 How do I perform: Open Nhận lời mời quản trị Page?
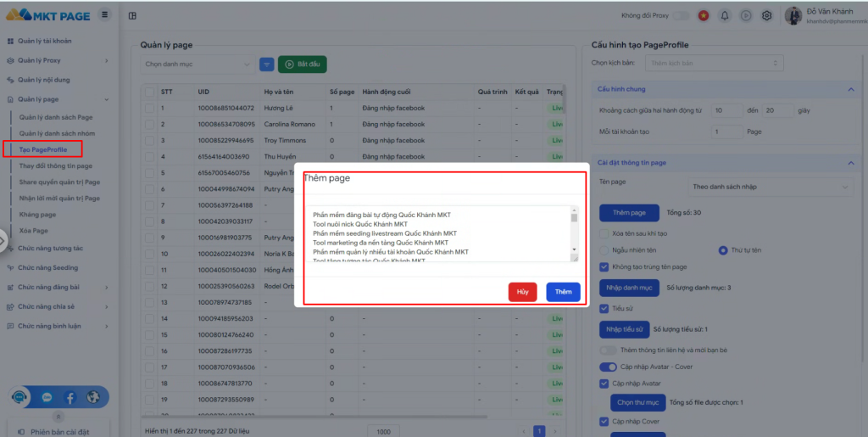tap(60, 198)
